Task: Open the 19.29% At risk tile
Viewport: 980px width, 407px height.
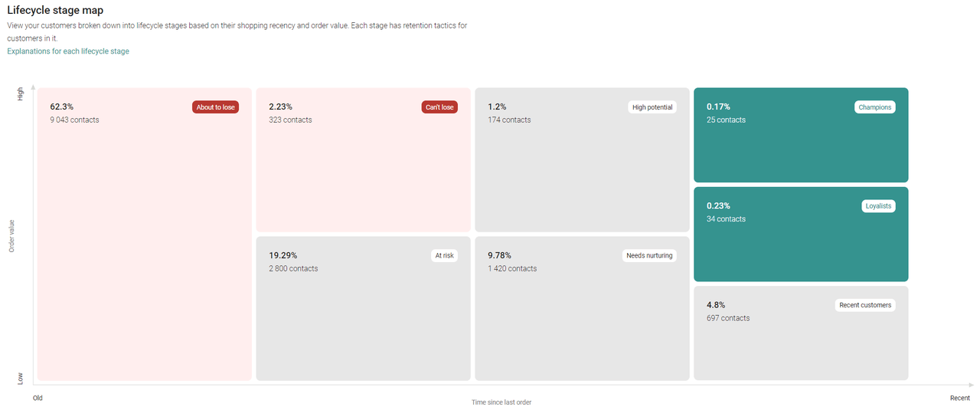Action: point(363,322)
